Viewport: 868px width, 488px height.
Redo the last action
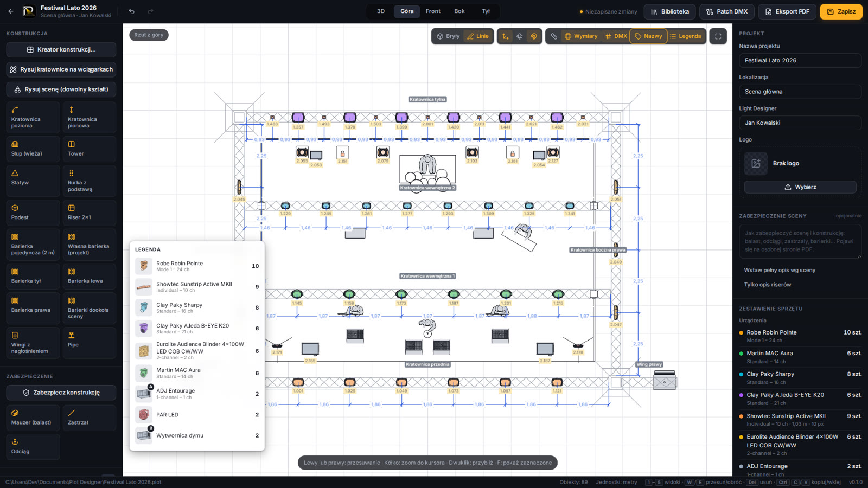[150, 11]
